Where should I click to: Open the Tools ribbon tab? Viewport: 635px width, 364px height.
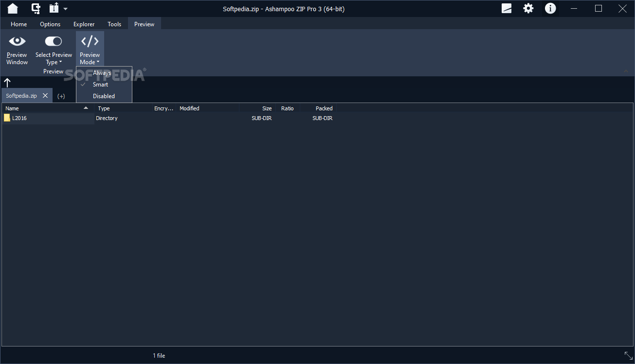point(114,24)
